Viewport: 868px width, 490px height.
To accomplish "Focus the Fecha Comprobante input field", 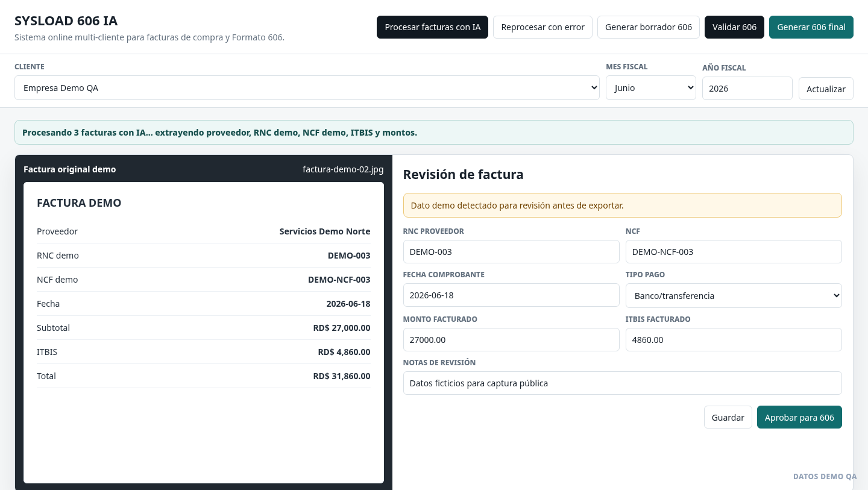I will coord(511,295).
